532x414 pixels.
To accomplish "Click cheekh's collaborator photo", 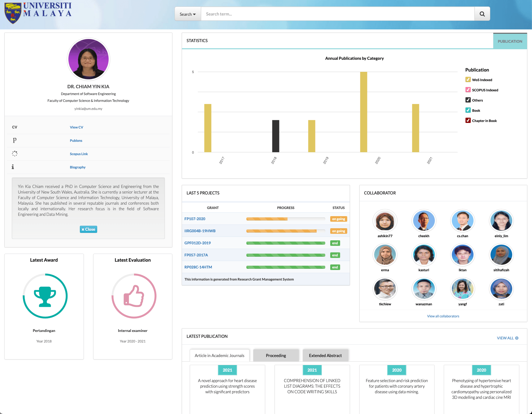I will [x=424, y=220].
